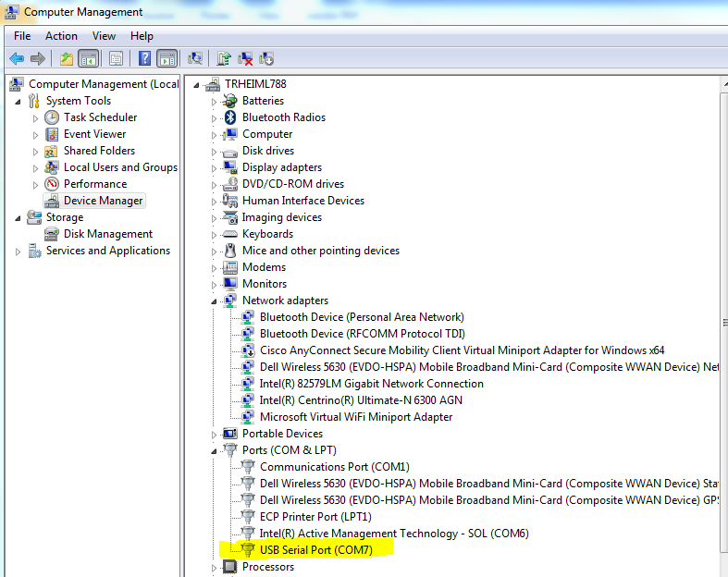Collapse the Ports (COM & LPT) category
Screen dimensions: 728x577
click(x=215, y=451)
